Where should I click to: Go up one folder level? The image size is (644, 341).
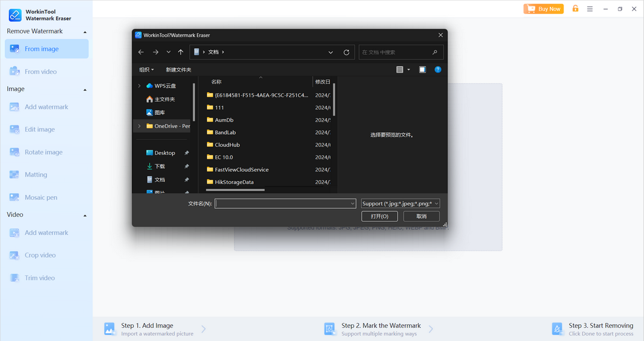(x=181, y=52)
